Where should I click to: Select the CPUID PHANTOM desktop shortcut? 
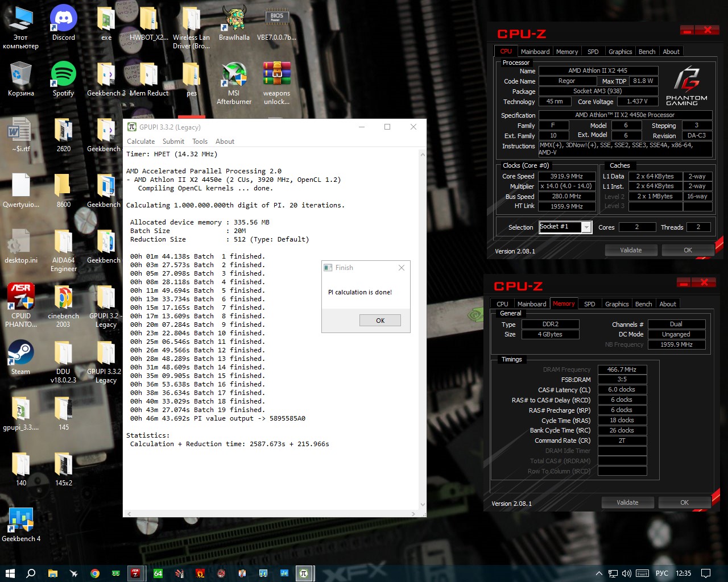pos(21,305)
